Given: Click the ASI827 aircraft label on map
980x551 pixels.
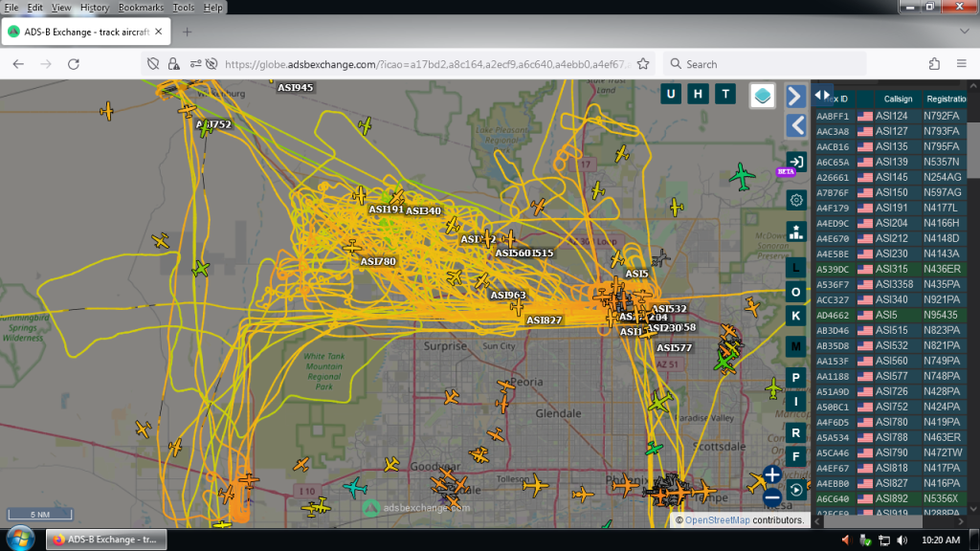Looking at the screenshot, I should [x=544, y=320].
